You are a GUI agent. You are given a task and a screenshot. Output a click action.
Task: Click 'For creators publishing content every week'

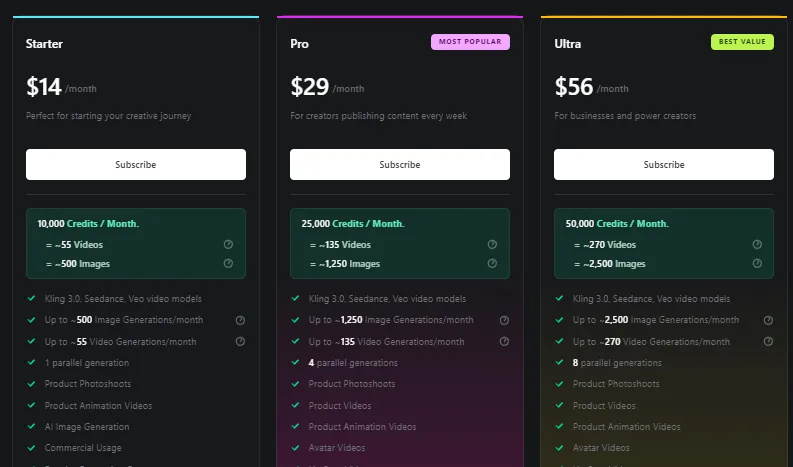[378, 116]
